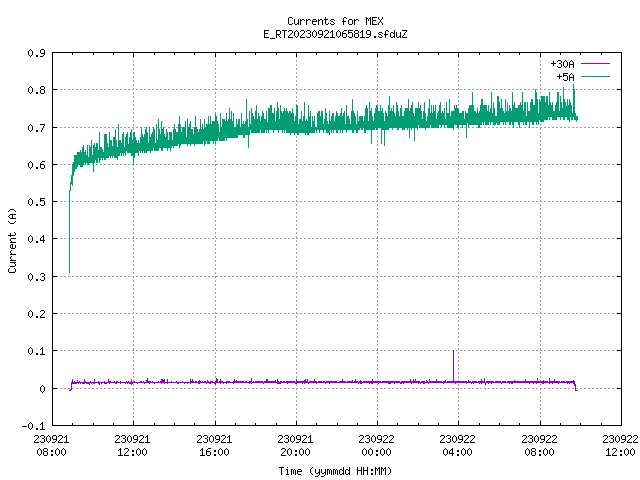
Task: Click the 0.4 y-axis tick label
Action: point(37,239)
